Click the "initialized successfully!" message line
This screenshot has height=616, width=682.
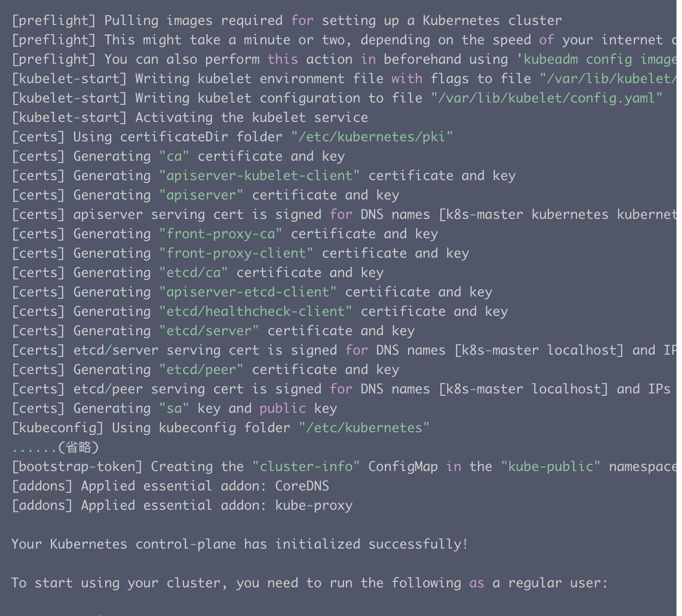pyautogui.click(x=240, y=544)
